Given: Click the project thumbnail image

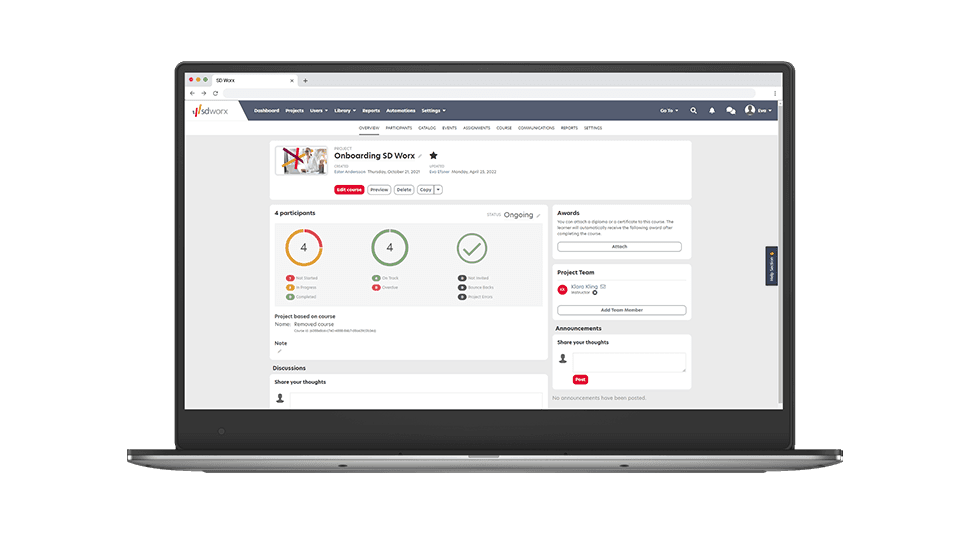Looking at the screenshot, I should point(301,160).
